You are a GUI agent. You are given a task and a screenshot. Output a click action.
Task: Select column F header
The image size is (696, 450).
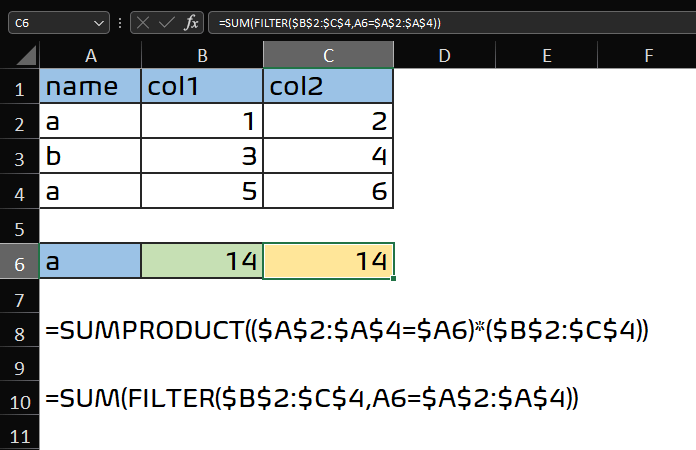click(x=648, y=55)
